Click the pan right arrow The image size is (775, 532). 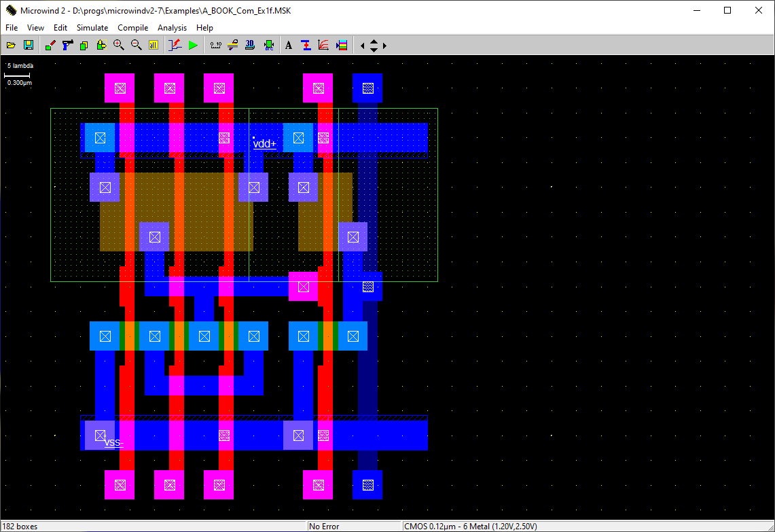pos(384,46)
